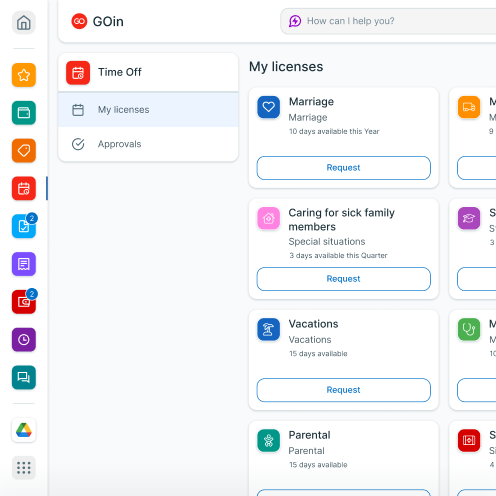Open the red wallet app with badge
The width and height of the screenshot is (496, 496).
[24, 302]
